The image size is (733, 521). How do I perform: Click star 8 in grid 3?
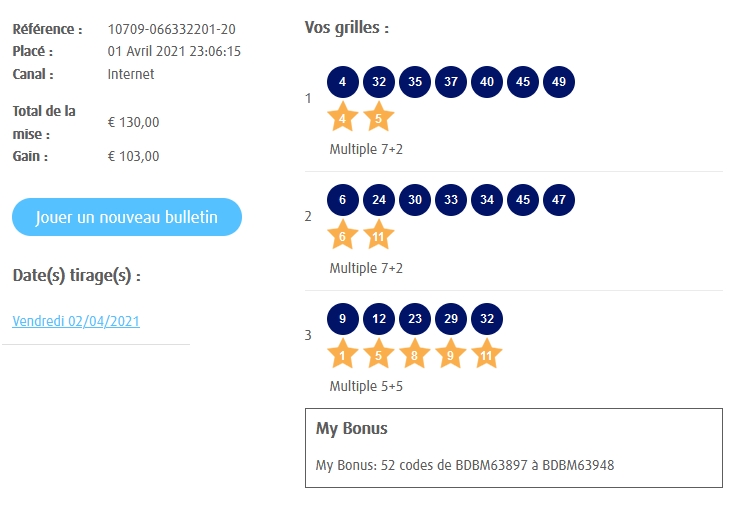click(x=415, y=354)
